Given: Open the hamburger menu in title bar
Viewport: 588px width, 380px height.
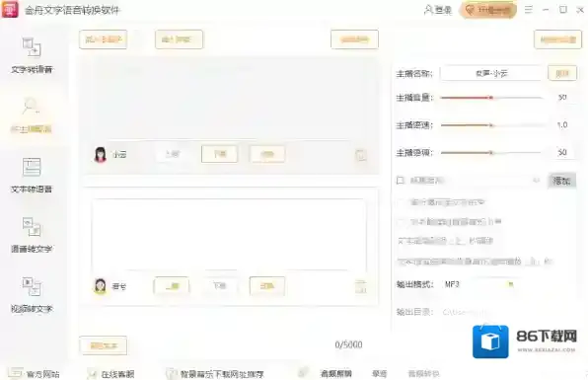Looking at the screenshot, I should pyautogui.click(x=529, y=10).
